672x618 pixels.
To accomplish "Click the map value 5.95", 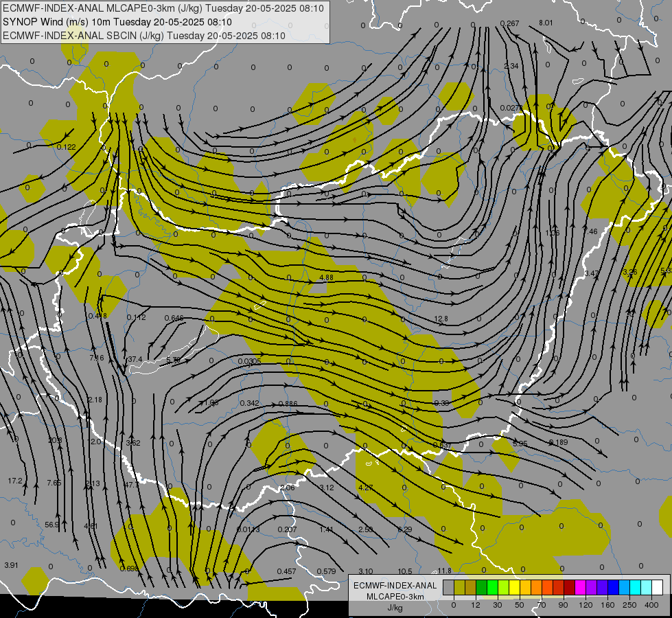I will click(x=520, y=444).
